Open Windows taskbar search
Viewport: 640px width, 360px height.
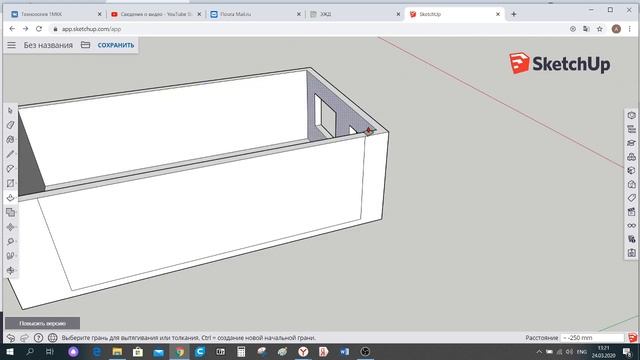tap(30, 351)
